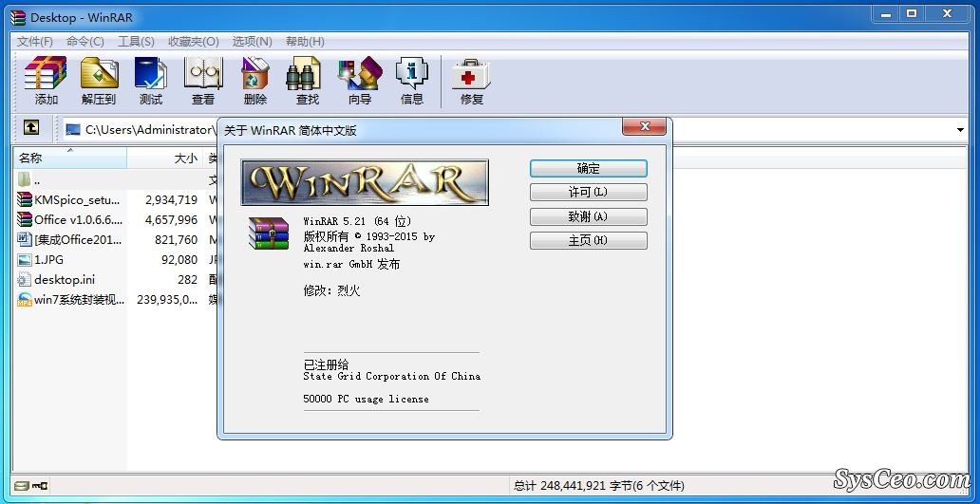Click the KMSpico_setu... archive icon

pos(25,200)
